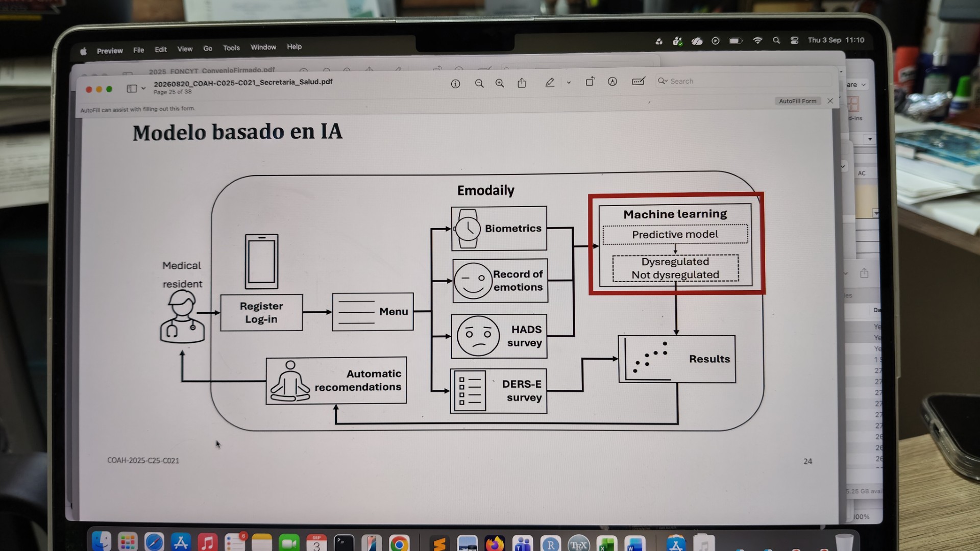Toggle the sidebar view button
980x551 pixels.
click(132, 88)
